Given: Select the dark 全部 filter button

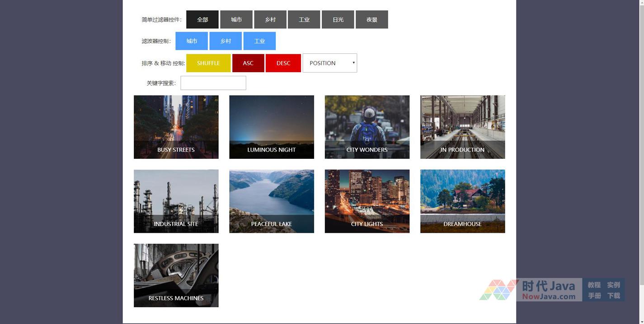Looking at the screenshot, I should coord(202,19).
